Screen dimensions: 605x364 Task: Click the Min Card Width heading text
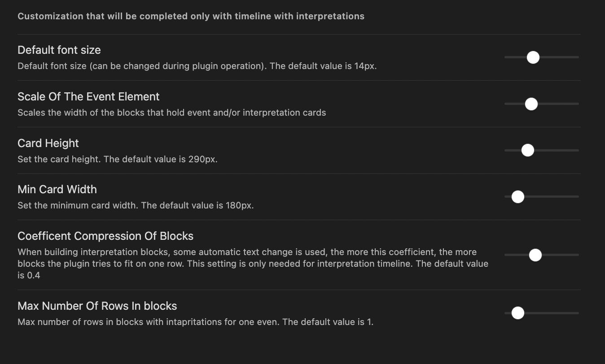(x=57, y=189)
